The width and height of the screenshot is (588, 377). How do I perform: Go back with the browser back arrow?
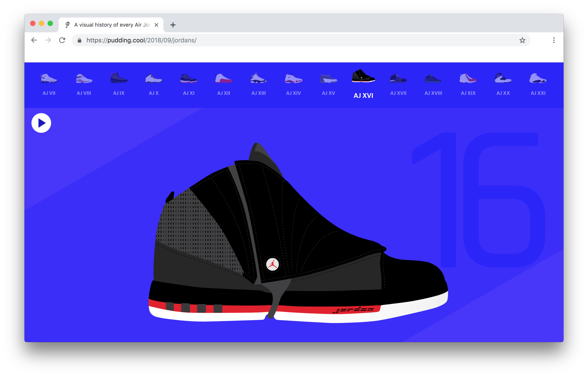point(34,40)
